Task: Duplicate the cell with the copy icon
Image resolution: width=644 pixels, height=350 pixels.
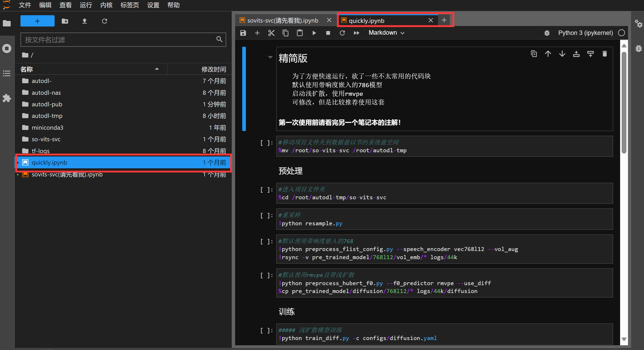Action: [x=534, y=54]
